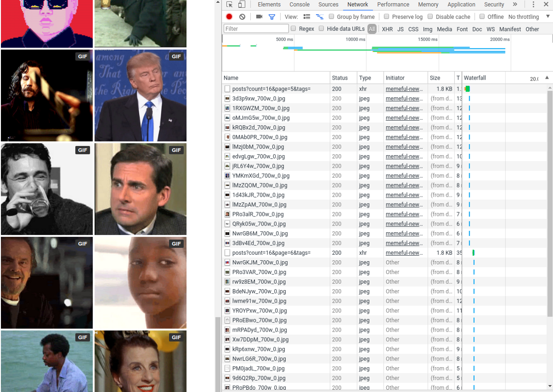Open the Performance tab
Viewport: 553px width, 392px height.
[393, 5]
